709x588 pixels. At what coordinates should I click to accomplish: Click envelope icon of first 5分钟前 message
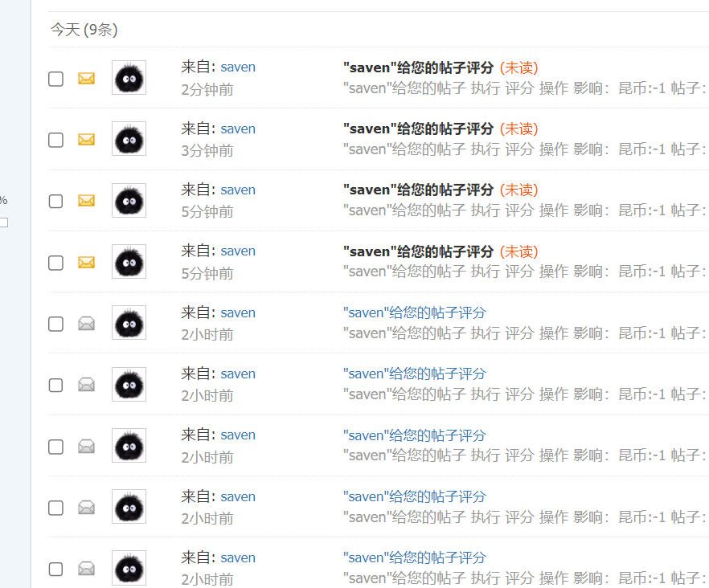[86, 201]
